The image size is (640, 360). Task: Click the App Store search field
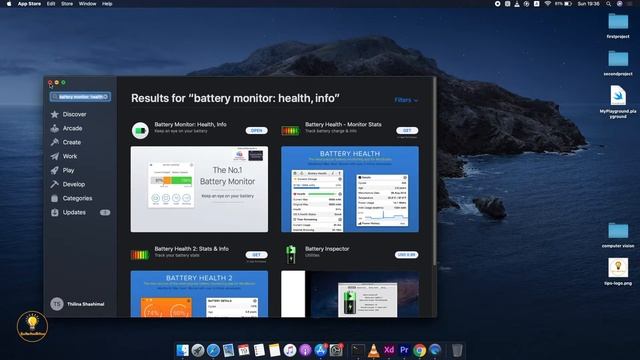(80, 97)
